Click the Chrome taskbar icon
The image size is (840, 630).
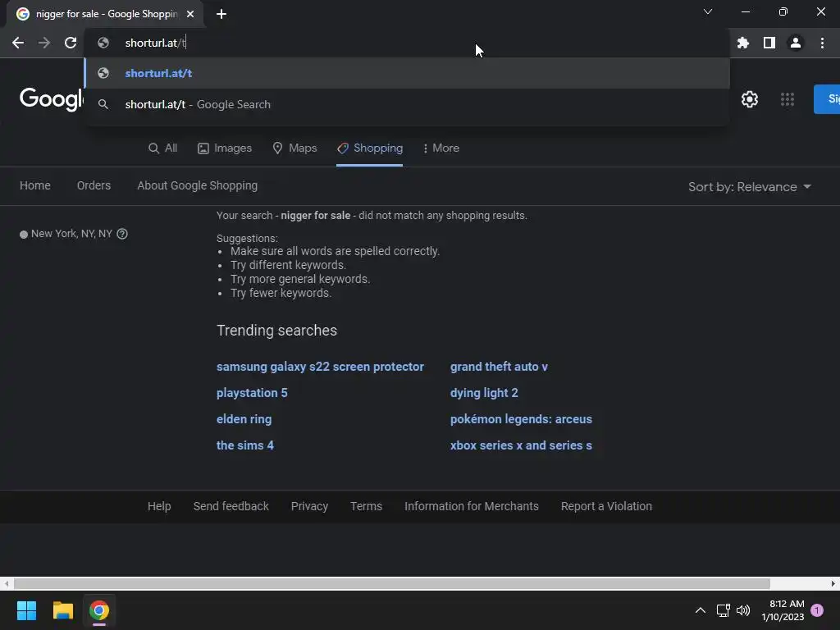click(x=99, y=610)
